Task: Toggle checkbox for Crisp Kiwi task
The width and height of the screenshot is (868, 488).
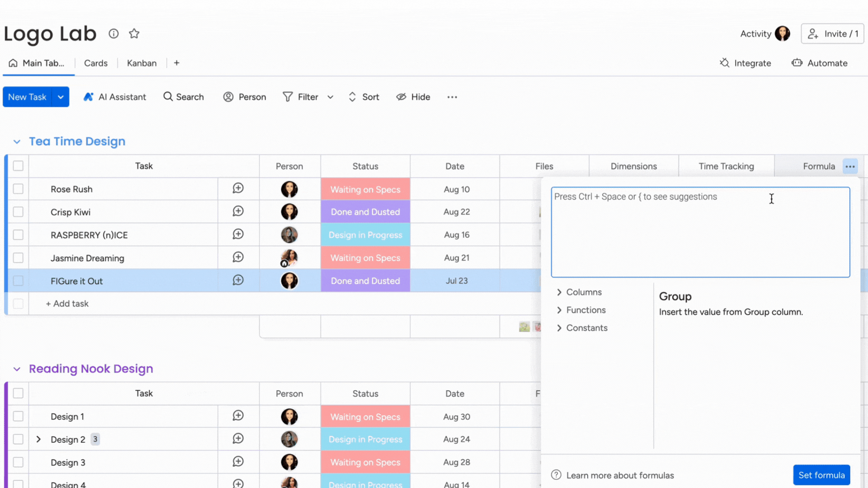Action: click(x=17, y=211)
